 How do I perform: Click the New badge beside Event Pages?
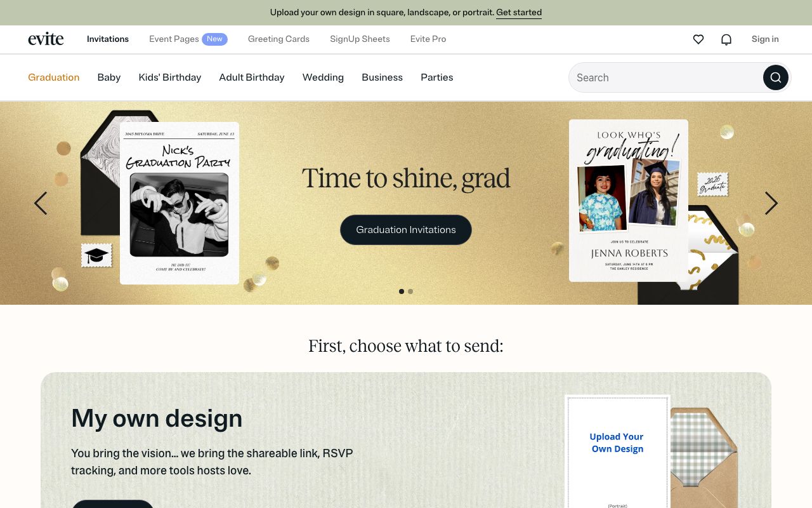[x=214, y=39]
